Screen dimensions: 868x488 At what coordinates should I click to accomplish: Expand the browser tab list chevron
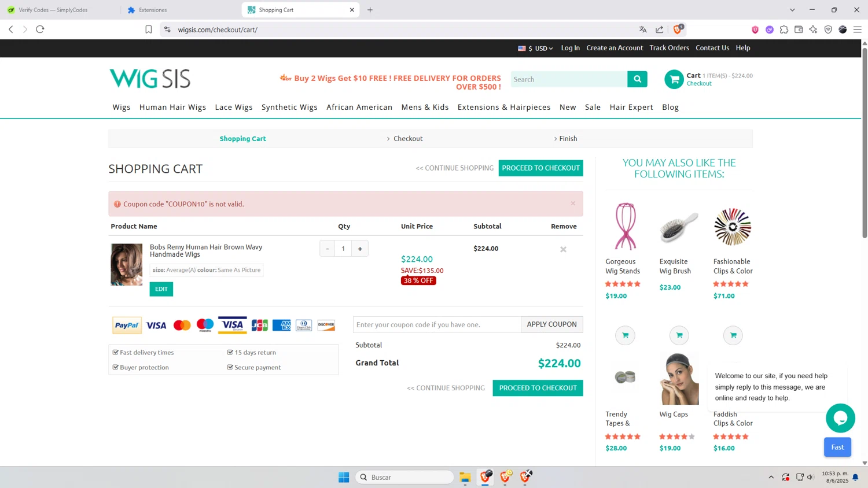pos(792,10)
